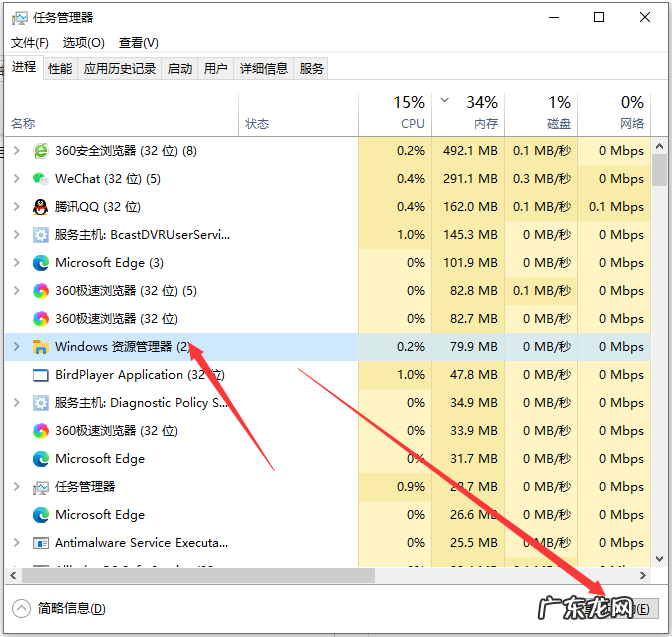Switch to the 详细信息 tab

(x=264, y=69)
